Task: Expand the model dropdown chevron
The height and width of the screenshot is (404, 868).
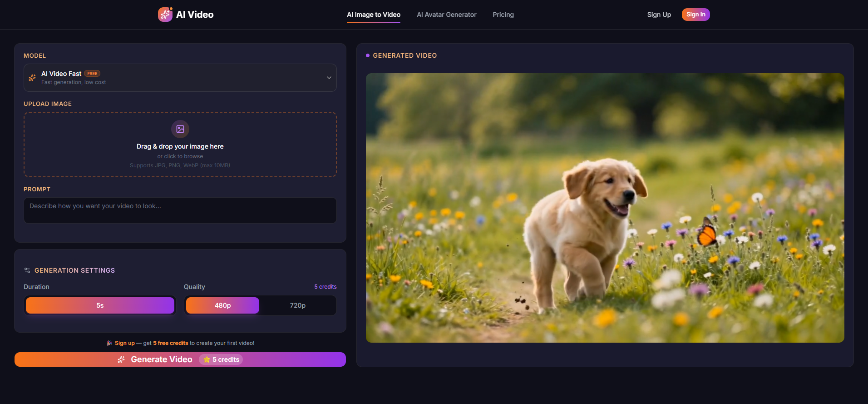Action: pos(329,78)
